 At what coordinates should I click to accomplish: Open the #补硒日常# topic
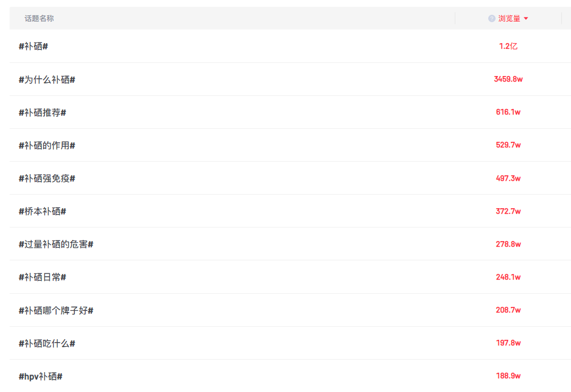[x=43, y=277]
